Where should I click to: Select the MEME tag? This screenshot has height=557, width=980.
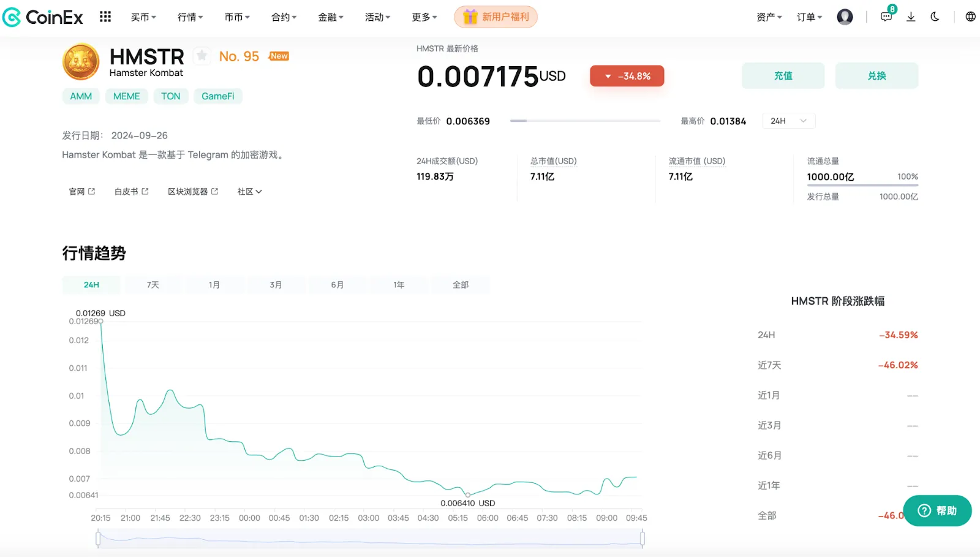point(127,96)
